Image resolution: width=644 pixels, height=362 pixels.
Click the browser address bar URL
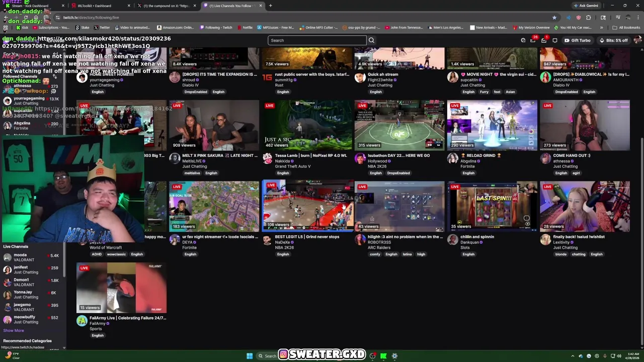click(91, 18)
